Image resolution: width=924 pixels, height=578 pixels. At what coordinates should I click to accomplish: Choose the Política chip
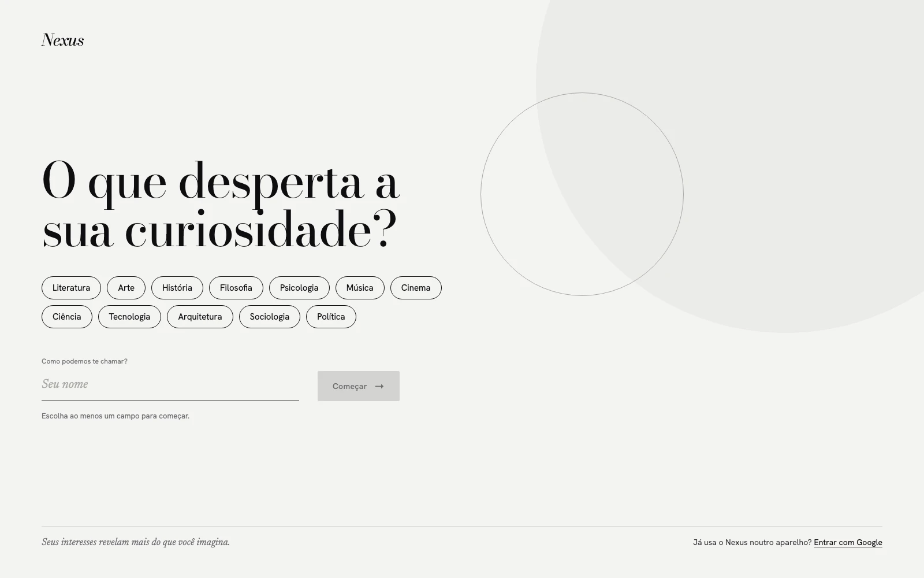(331, 317)
